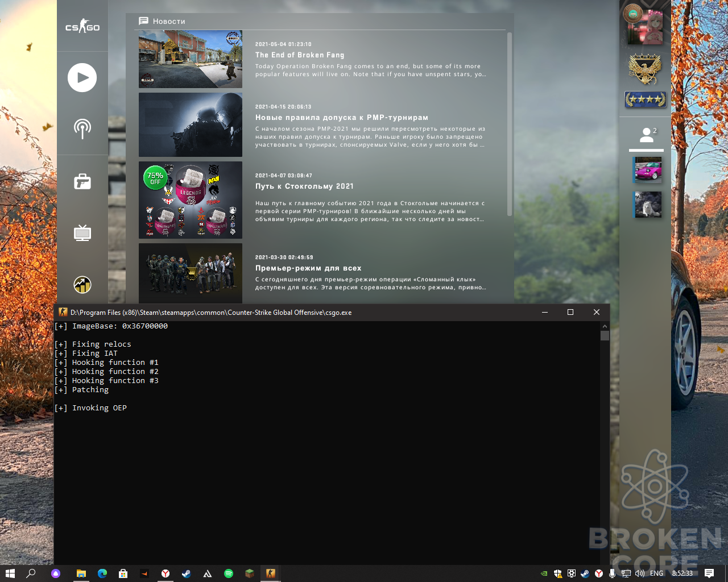
Task: Open Windows Security tray icon
Action: coord(558,573)
